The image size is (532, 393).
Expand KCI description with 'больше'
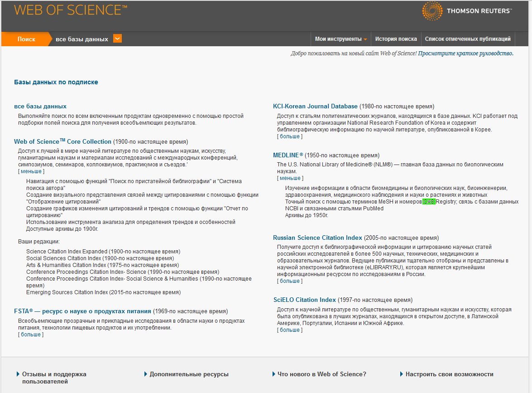290,136
